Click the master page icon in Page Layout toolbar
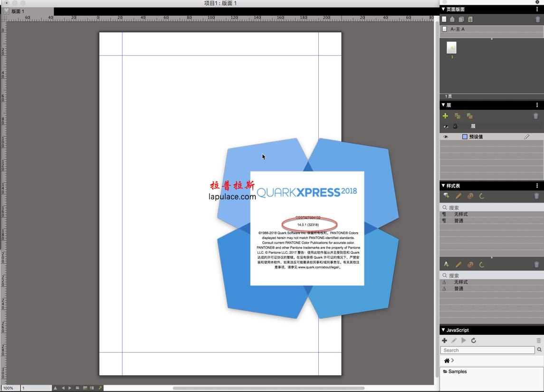This screenshot has height=392, width=544. click(x=452, y=19)
